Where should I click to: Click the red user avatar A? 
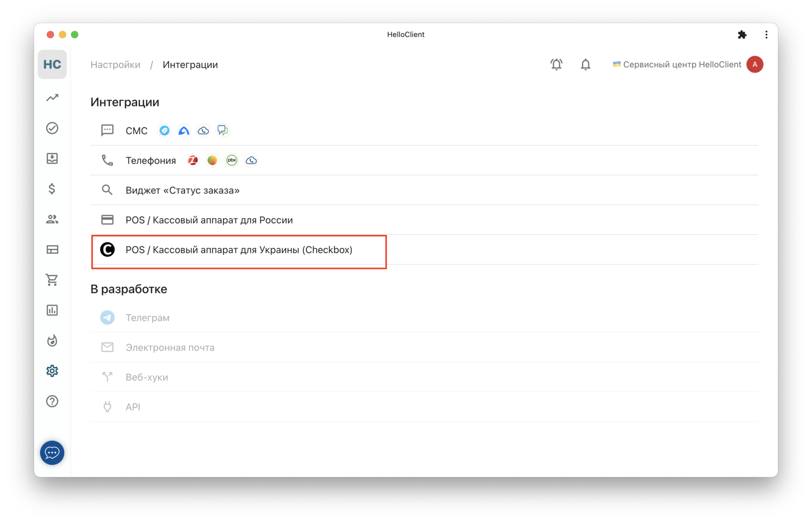pyautogui.click(x=754, y=64)
